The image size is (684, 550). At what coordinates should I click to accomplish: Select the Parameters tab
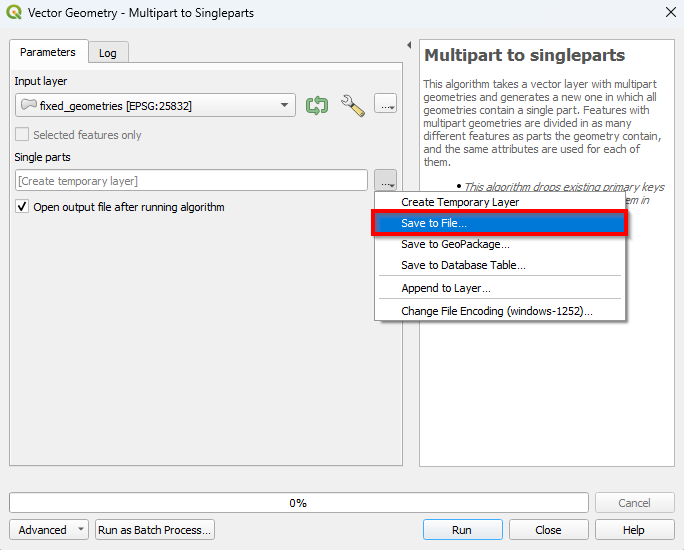[48, 52]
